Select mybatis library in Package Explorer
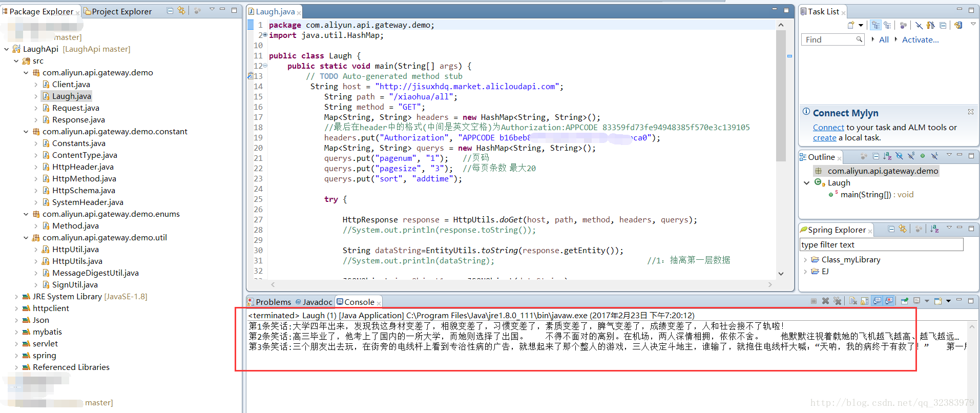The image size is (980, 413). (x=42, y=332)
